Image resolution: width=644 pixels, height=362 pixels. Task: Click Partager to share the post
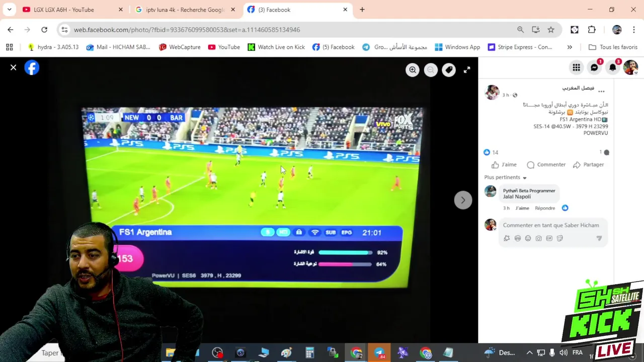588,164
